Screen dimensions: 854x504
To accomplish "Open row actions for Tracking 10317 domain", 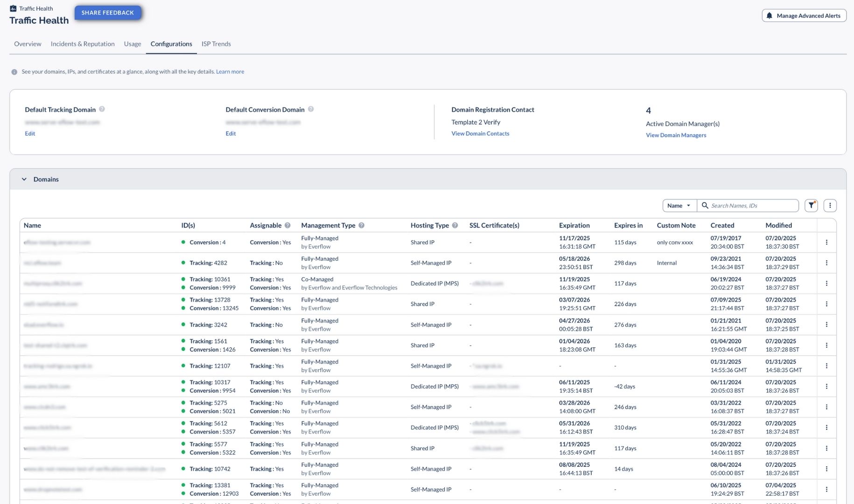I will pyautogui.click(x=826, y=386).
